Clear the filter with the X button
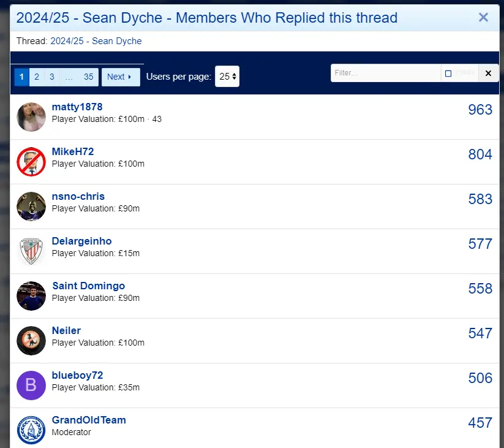The height and width of the screenshot is (448, 504). (x=487, y=74)
